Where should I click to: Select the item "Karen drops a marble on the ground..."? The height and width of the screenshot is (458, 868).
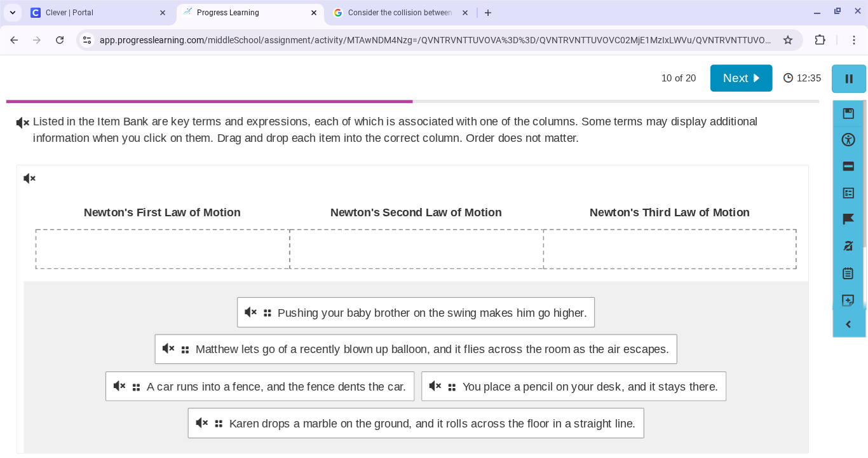[416, 423]
